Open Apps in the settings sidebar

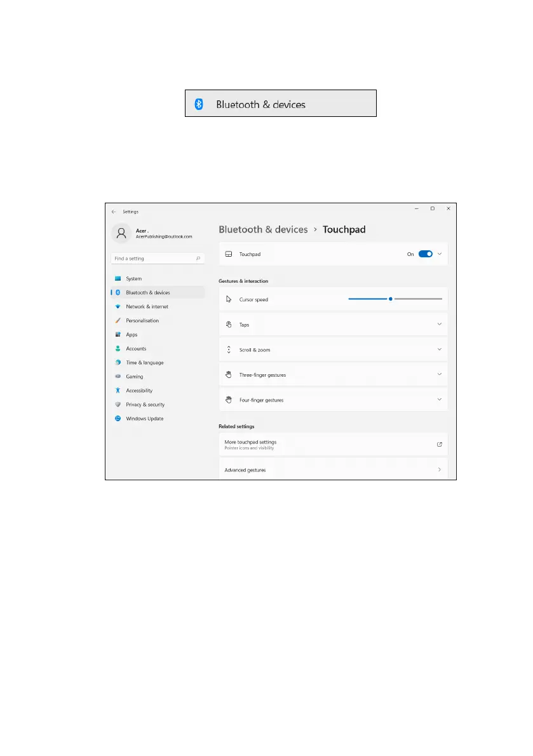pos(132,335)
